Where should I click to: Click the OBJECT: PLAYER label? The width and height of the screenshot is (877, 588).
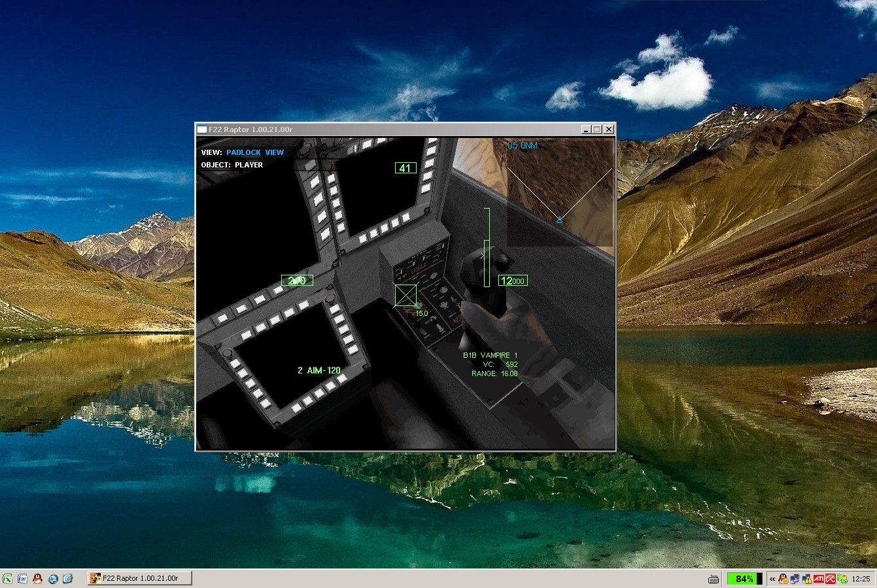point(232,165)
